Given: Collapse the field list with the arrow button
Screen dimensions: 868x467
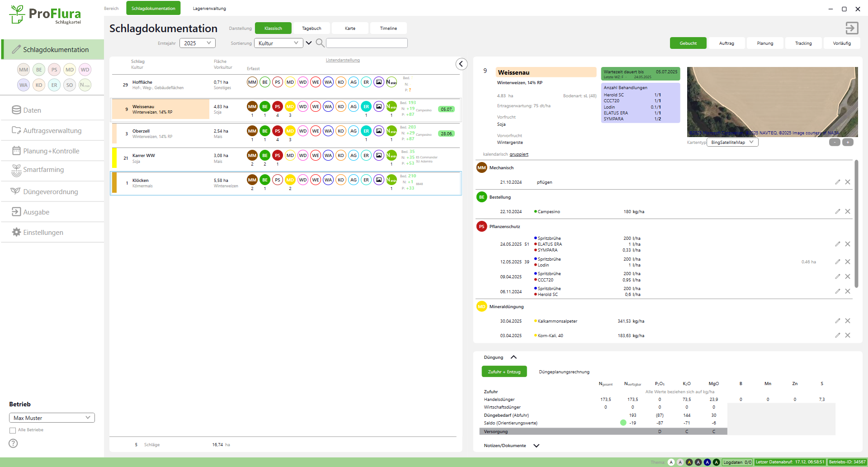Looking at the screenshot, I should (461, 64).
